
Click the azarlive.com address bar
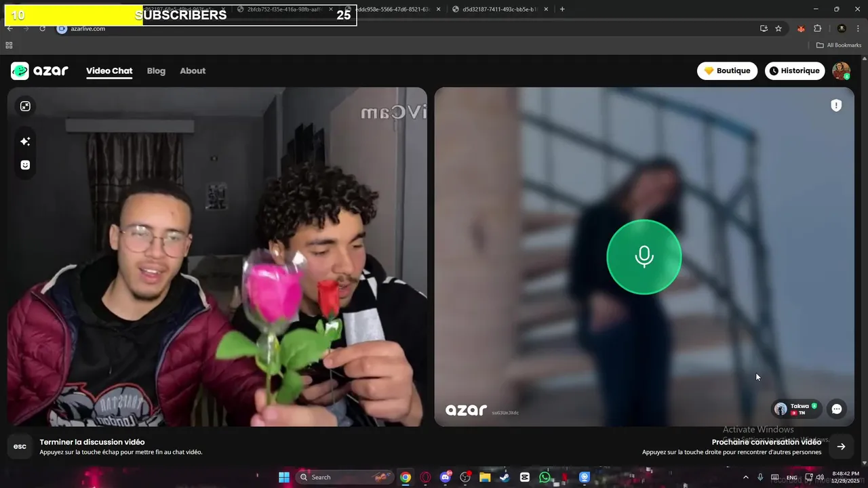(407, 28)
